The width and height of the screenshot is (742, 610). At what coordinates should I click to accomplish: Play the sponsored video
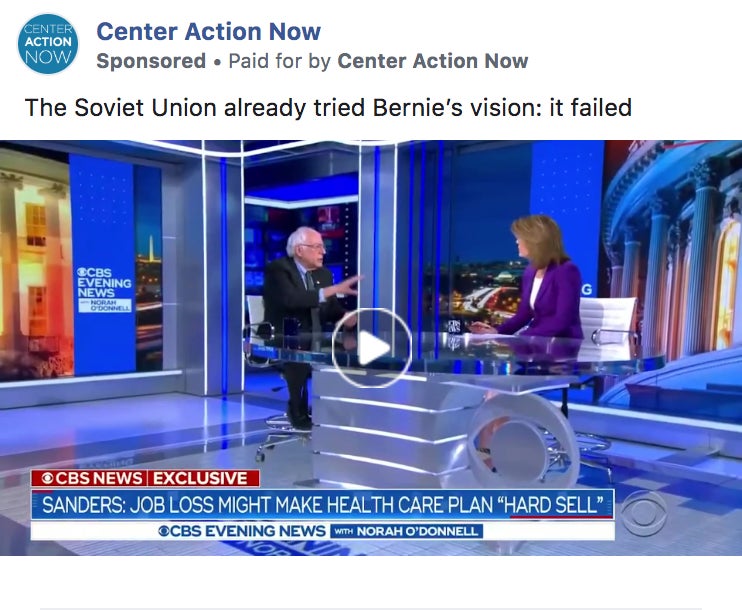[371, 348]
